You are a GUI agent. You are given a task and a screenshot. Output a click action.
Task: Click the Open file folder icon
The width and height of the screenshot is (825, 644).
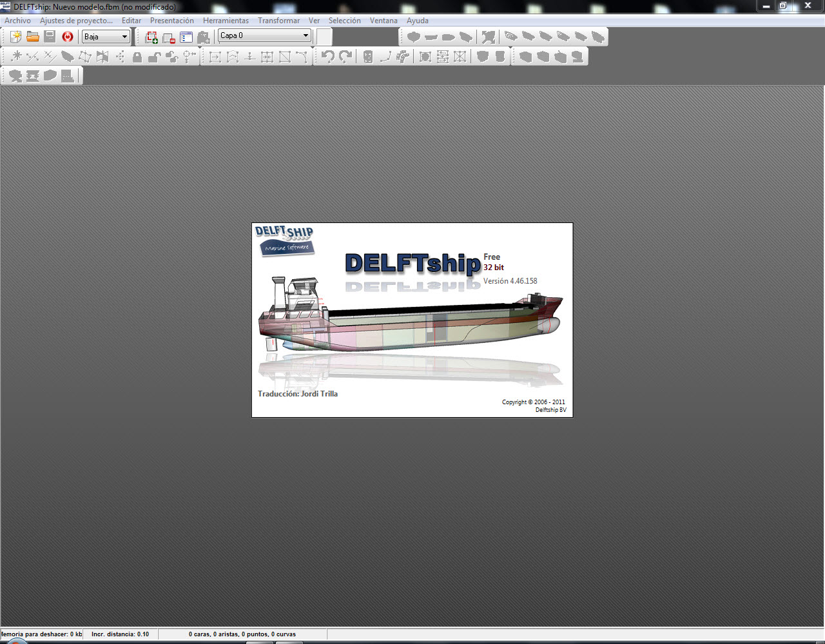pos(33,37)
